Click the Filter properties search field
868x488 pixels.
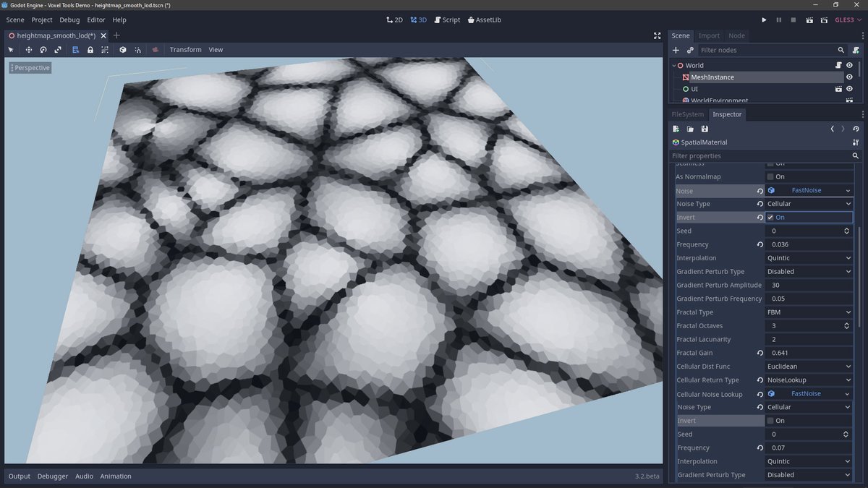tap(765, 155)
